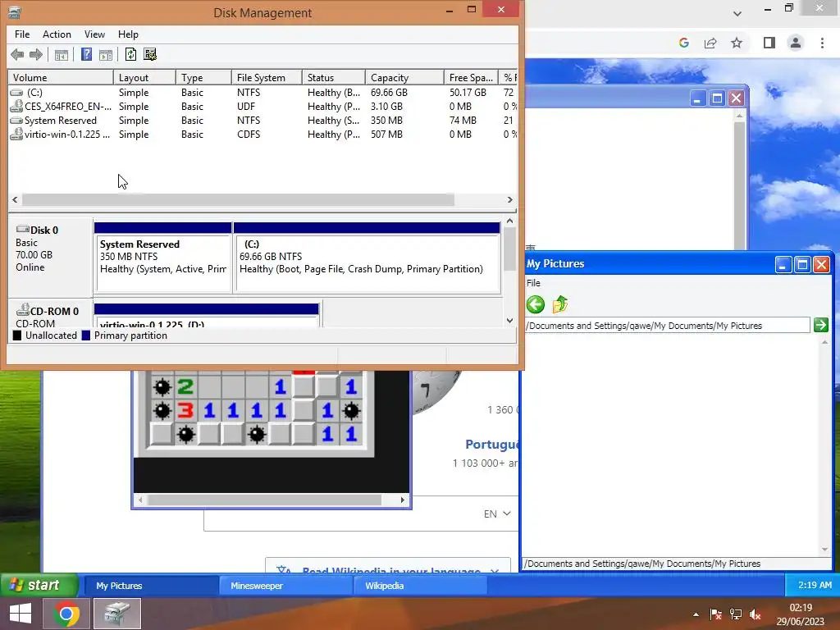The image size is (840, 630).
Task: Click the red 3 Minesweeper cell
Action: [185, 410]
